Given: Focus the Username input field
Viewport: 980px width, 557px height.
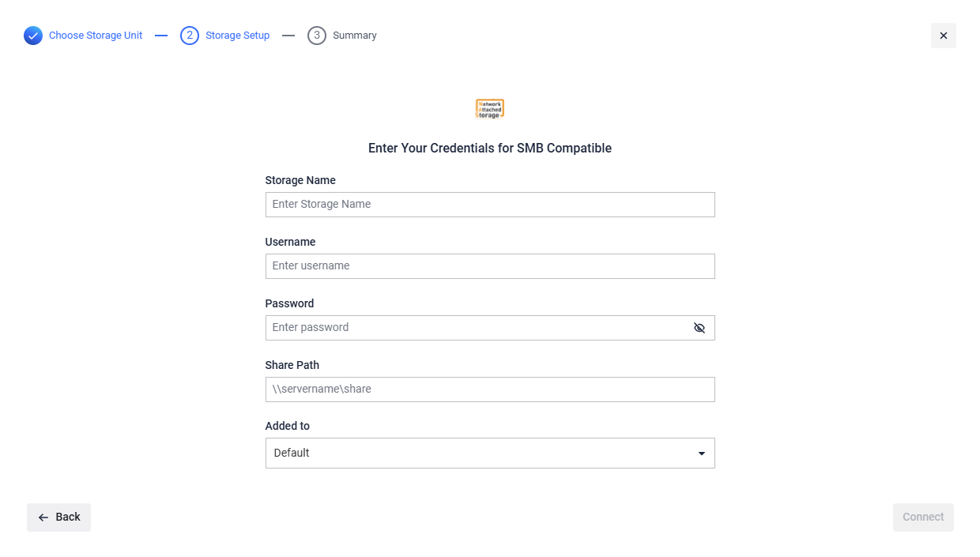Looking at the screenshot, I should click(490, 266).
